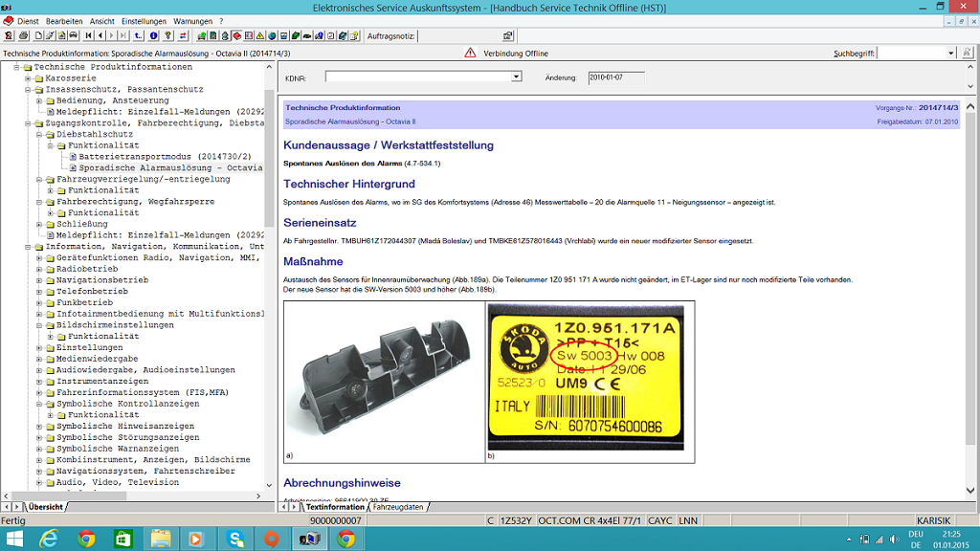The width and height of the screenshot is (980, 551).
Task: Click the yellow Skoda label image b)
Action: 586,377
